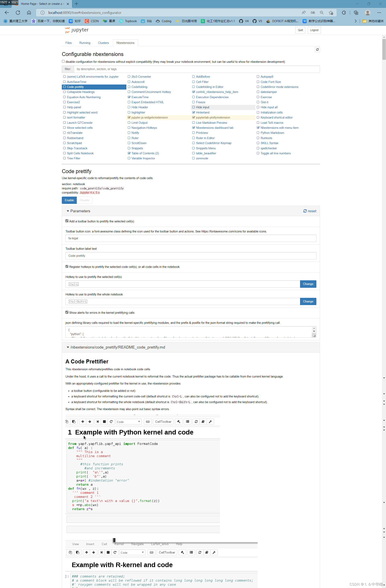Screen dimensions: 386x588
Task: Select the Hide input extension
Action: [223, 107]
